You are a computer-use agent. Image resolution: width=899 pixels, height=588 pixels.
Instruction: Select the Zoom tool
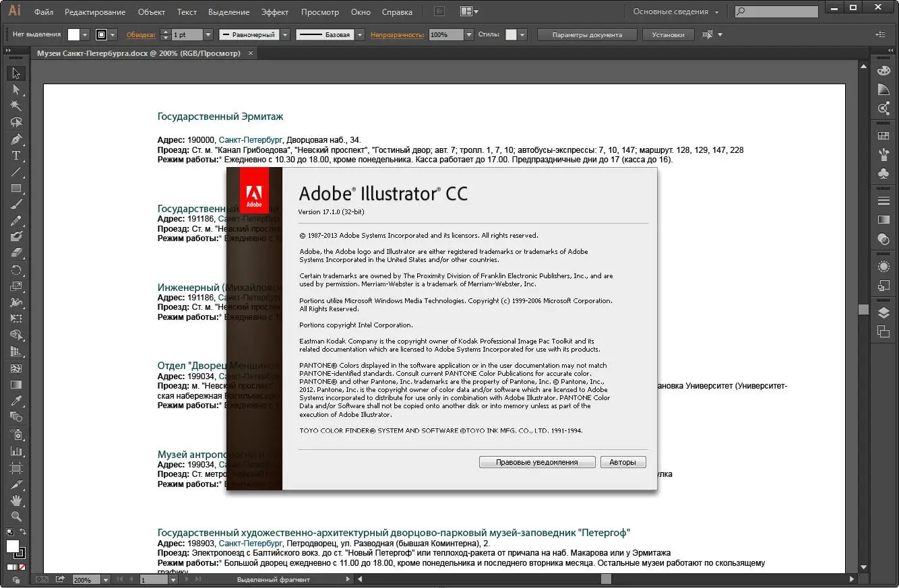(16, 517)
